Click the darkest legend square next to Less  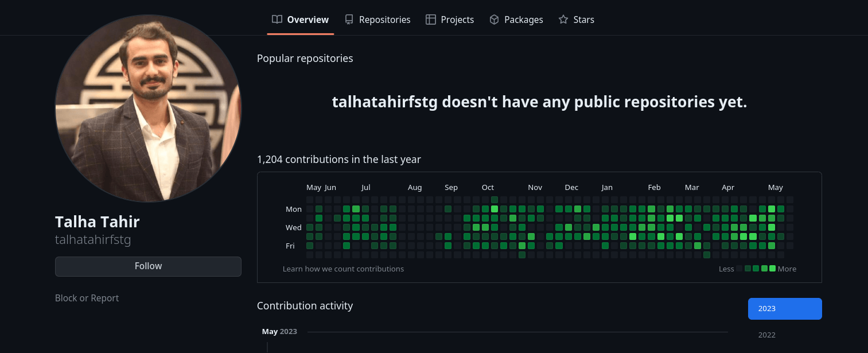(739, 269)
